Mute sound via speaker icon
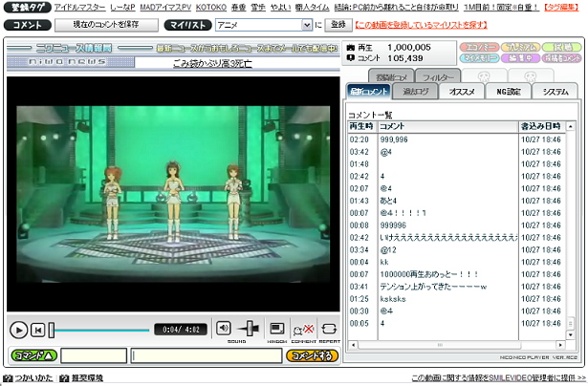The width and height of the screenshot is (588, 386). point(224,329)
